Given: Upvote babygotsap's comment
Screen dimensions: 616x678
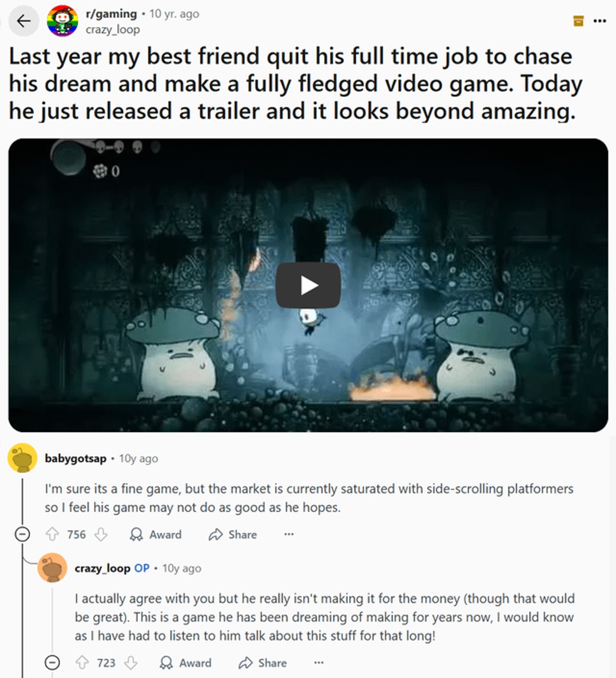Looking at the screenshot, I should pyautogui.click(x=53, y=535).
